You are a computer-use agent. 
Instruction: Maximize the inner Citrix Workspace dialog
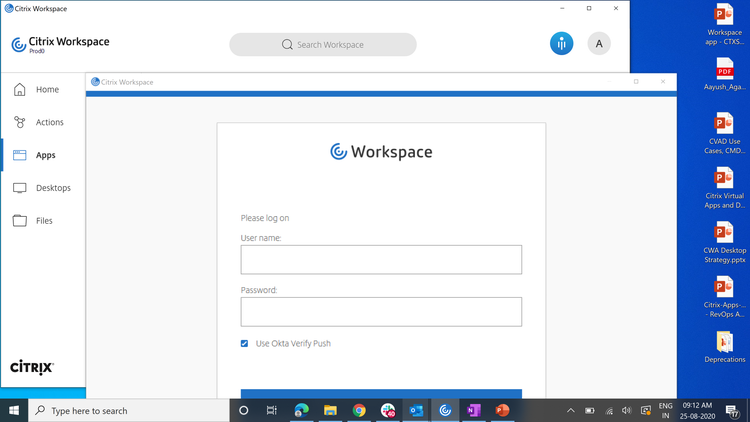[x=636, y=82]
